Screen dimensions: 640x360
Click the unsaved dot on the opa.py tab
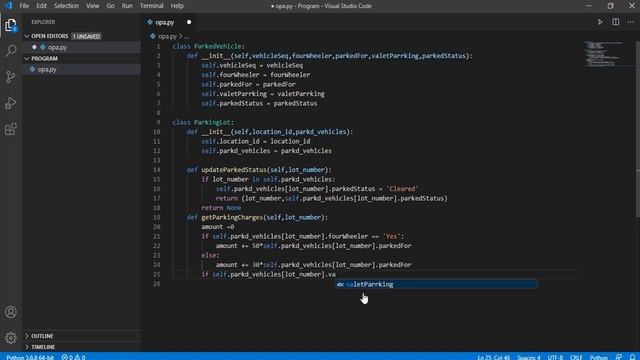coord(189,22)
